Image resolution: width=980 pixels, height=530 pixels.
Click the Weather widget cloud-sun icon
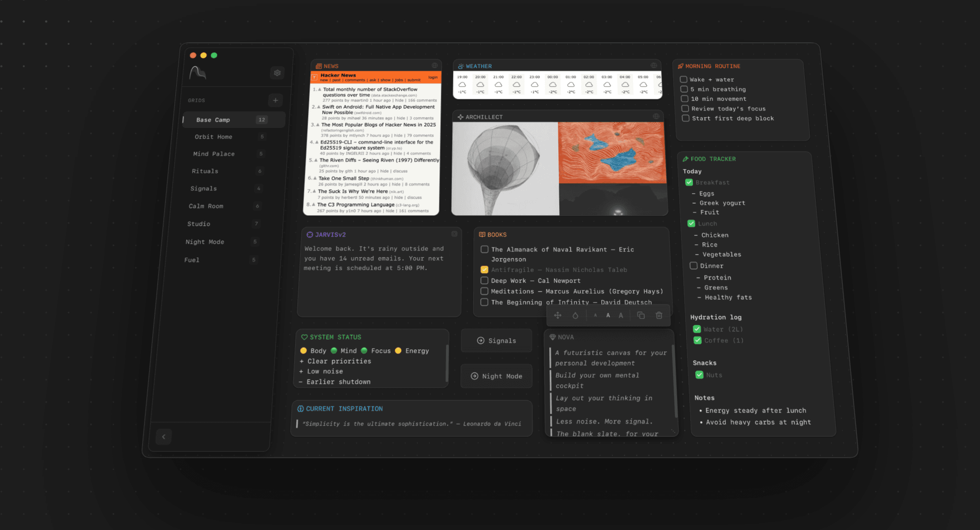(461, 66)
